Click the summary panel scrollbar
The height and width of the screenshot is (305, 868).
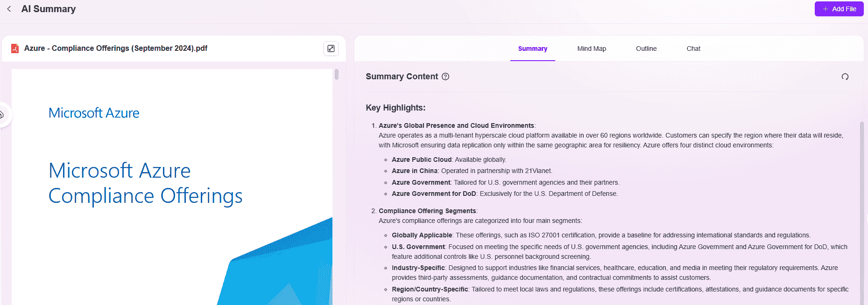pyautogui.click(x=862, y=213)
